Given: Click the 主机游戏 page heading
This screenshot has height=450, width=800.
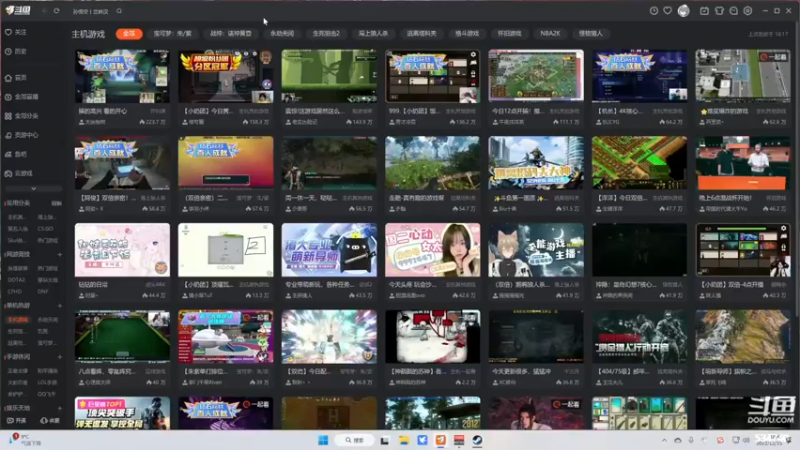Looking at the screenshot, I should point(88,34).
